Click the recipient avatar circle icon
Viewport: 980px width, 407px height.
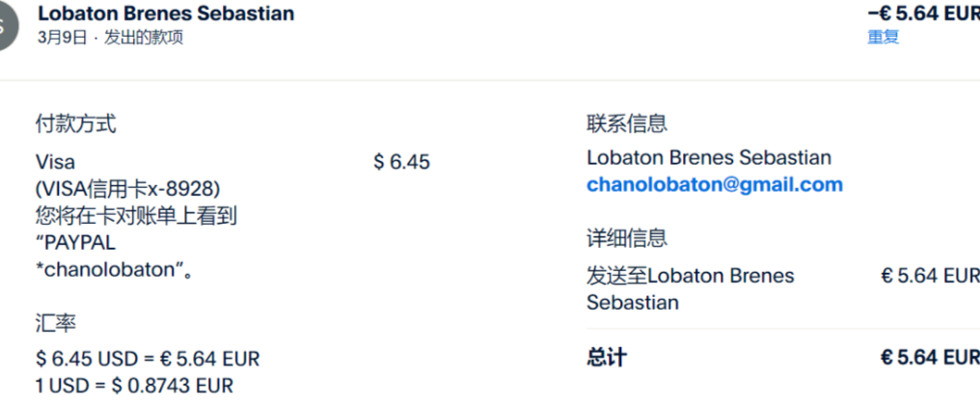tap(6, 26)
